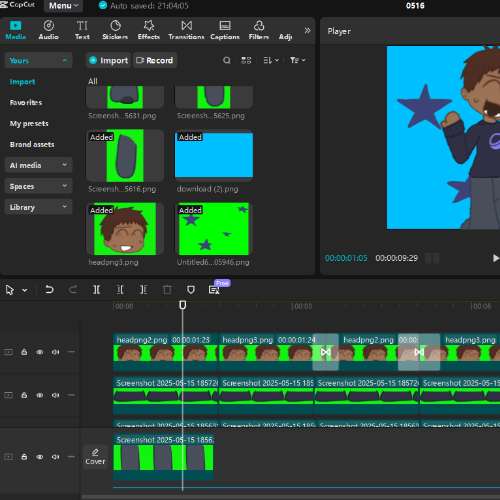Select the headpng3.png thumbnail
500x500 pixels.
[x=125, y=229]
